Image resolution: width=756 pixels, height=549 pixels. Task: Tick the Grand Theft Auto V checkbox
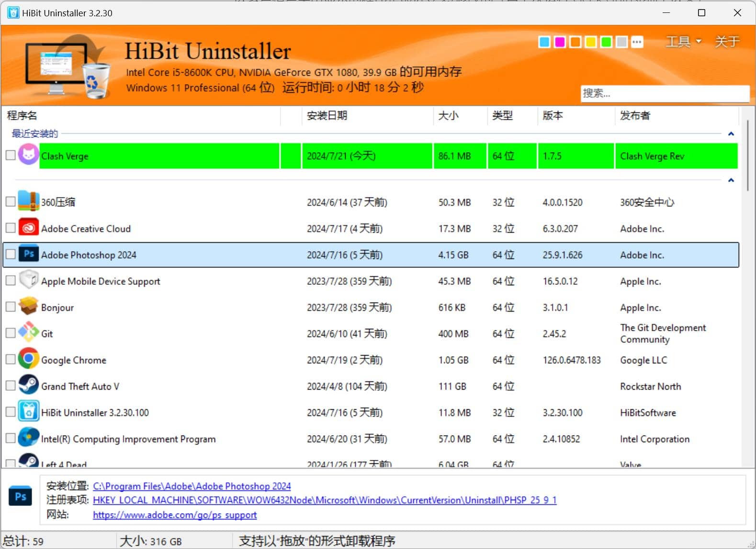coord(11,386)
